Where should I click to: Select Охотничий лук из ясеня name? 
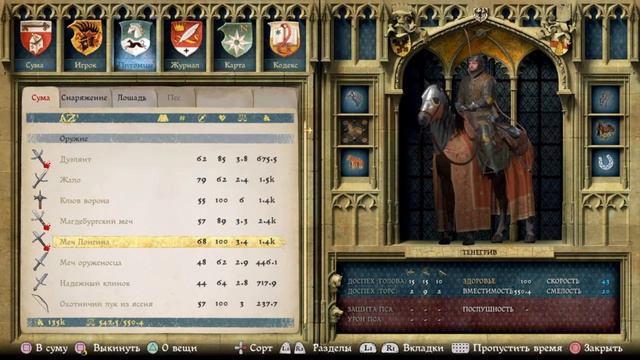[x=106, y=304]
